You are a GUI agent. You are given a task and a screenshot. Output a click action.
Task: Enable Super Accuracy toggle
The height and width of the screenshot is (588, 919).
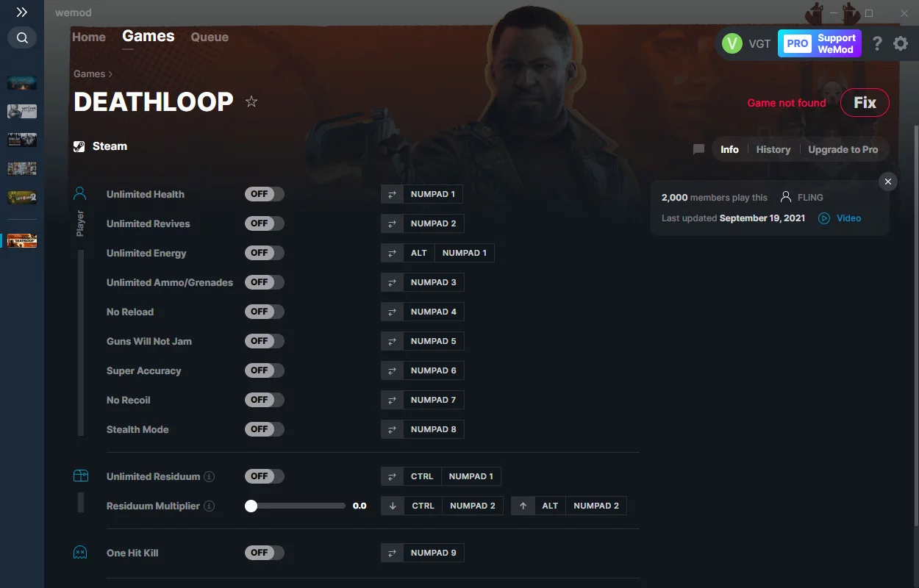(264, 370)
